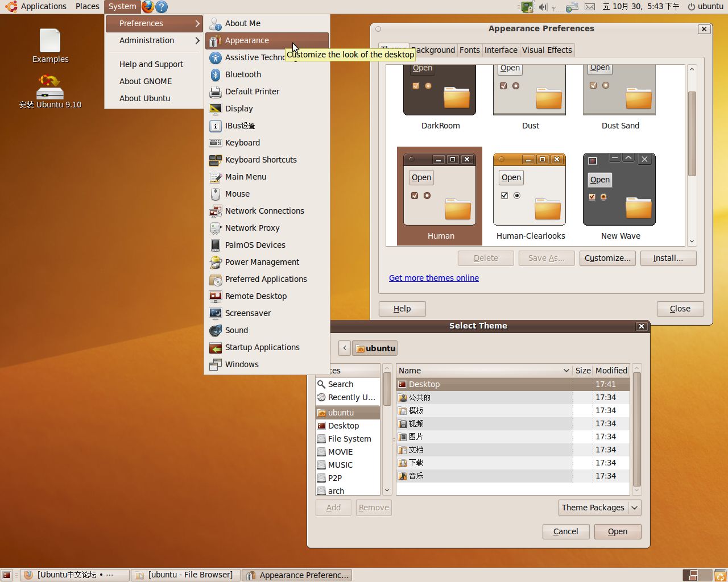Switch to the Fonts tab
Image resolution: width=728 pixels, height=582 pixels.
[x=470, y=50]
